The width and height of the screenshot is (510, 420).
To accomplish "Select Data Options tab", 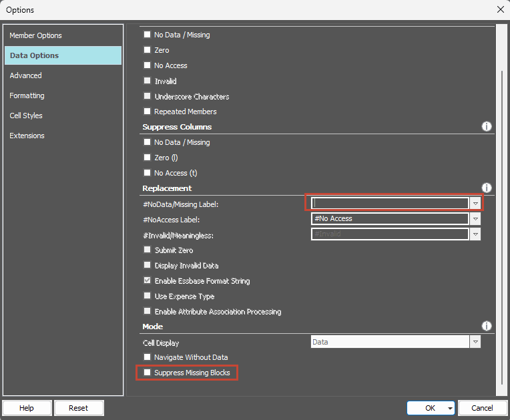I will [x=63, y=55].
